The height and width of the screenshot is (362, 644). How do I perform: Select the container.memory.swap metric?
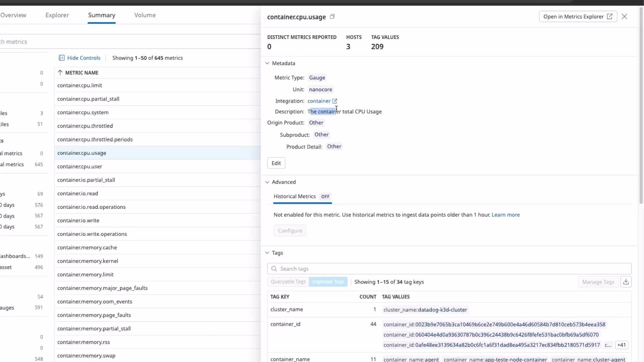(157, 356)
